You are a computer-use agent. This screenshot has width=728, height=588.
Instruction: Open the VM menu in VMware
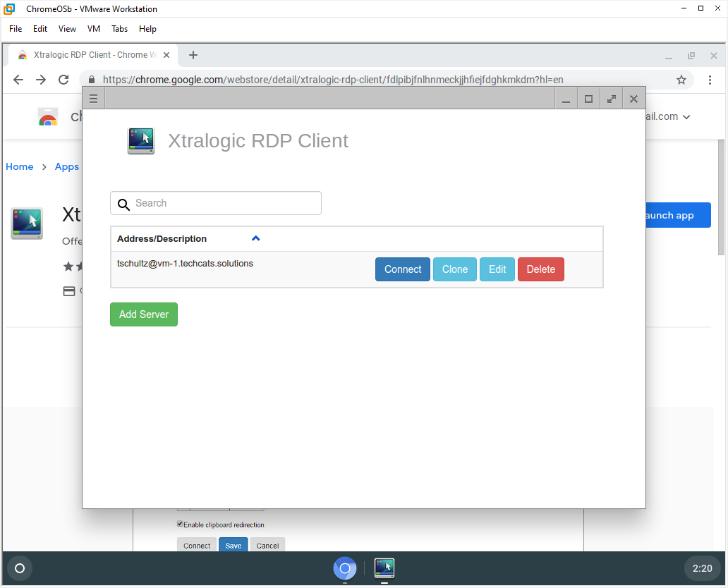pos(94,29)
